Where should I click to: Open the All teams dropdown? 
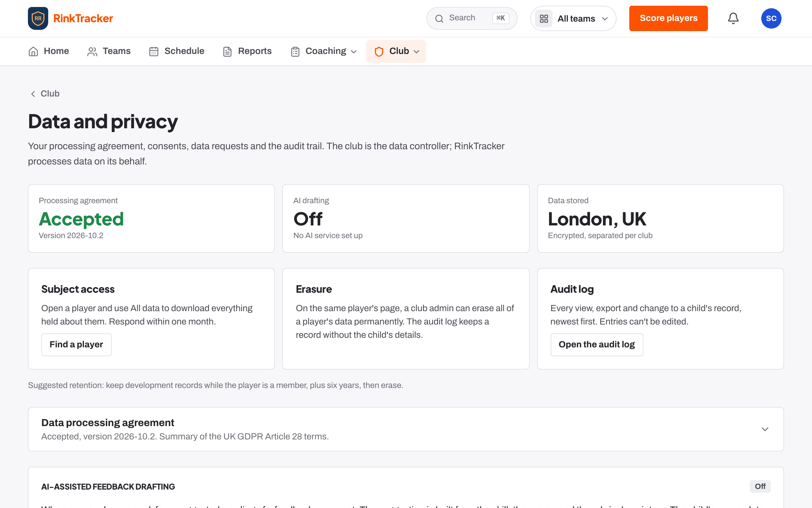click(x=573, y=18)
